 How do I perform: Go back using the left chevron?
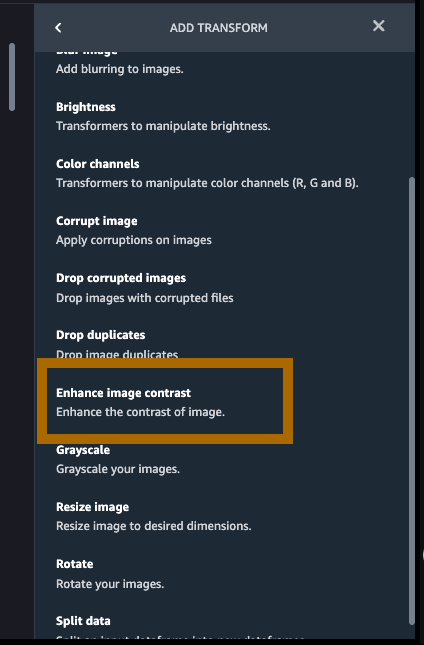click(58, 28)
